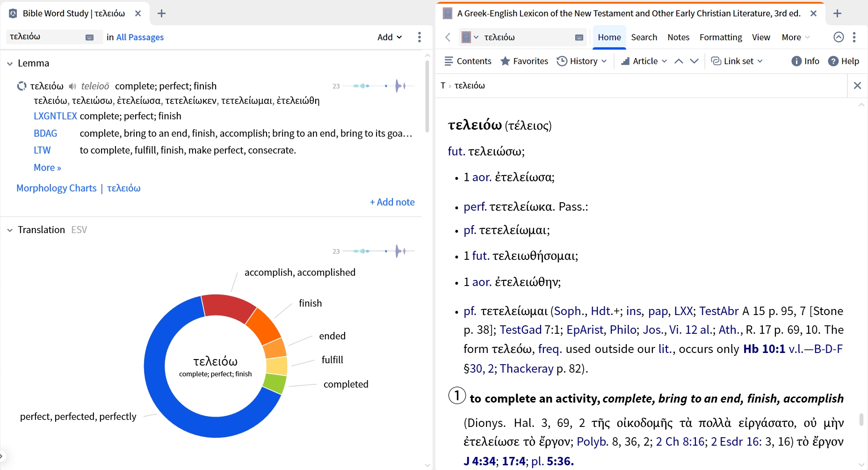Click the lemma ring icon beside τελειόω
Viewport: 868px width, 470px height.
click(22, 86)
